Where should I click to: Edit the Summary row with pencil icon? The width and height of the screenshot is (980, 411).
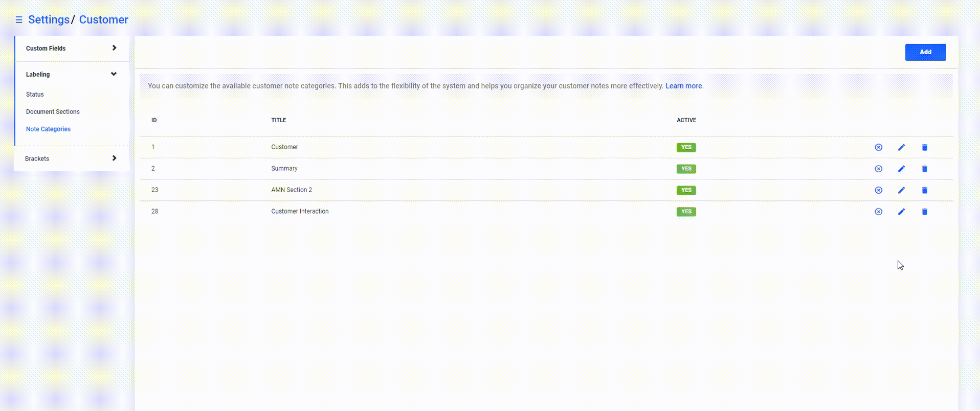point(901,169)
